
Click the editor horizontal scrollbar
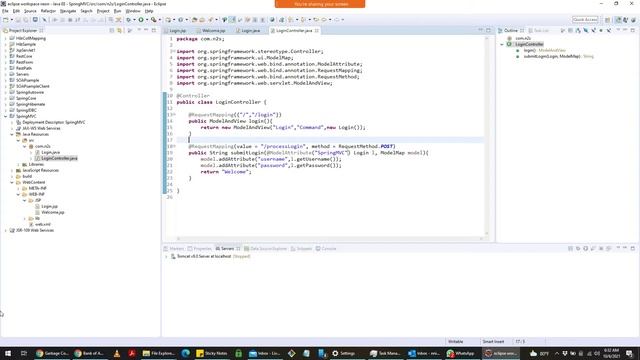coord(329,239)
